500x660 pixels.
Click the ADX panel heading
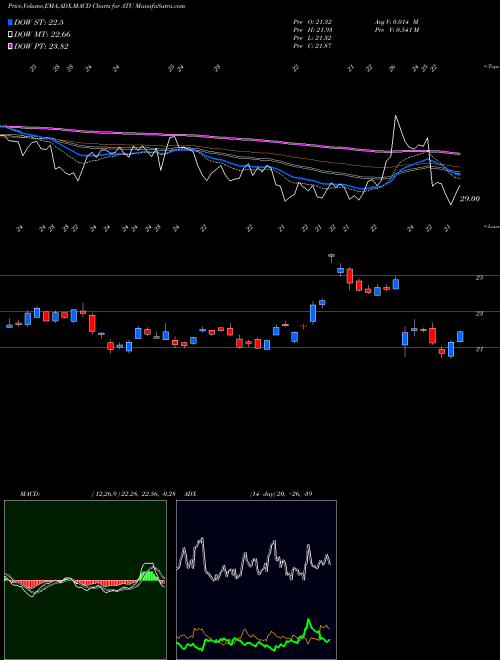click(x=190, y=494)
